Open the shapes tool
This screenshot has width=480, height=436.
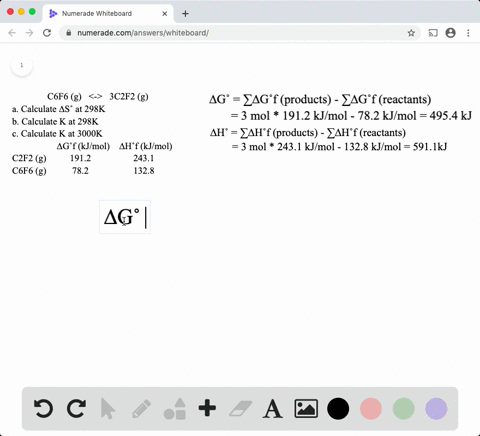tap(175, 408)
